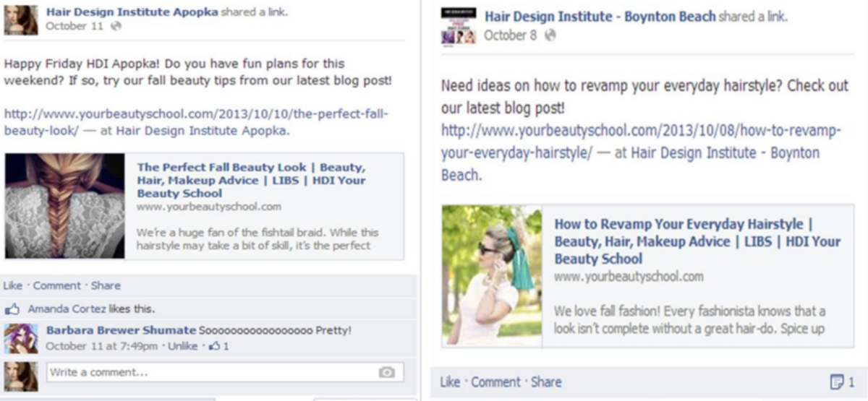The width and height of the screenshot is (868, 401).
Task: Open Hair Design Institute Boynton Beach profile picture
Action: tap(459, 26)
